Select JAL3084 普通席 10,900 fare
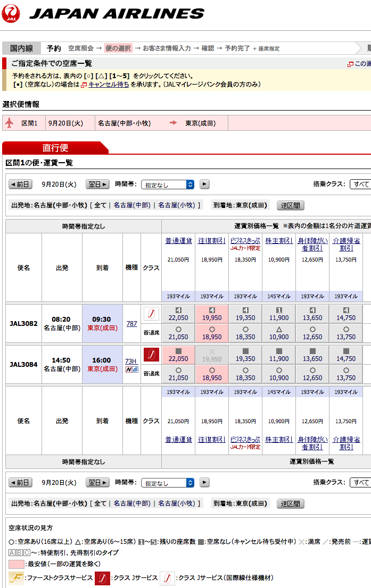 click(279, 374)
